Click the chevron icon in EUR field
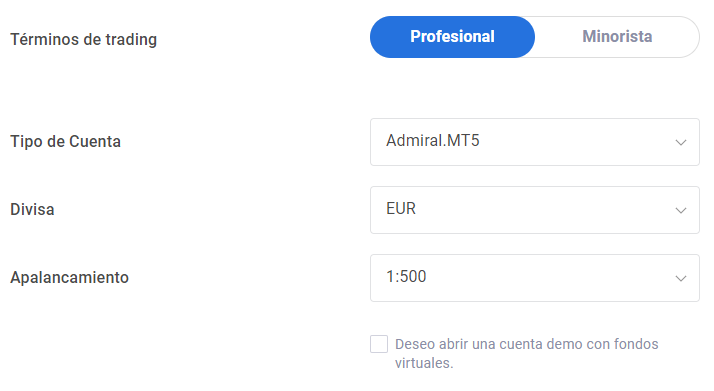The width and height of the screenshot is (714, 391). pyautogui.click(x=681, y=210)
